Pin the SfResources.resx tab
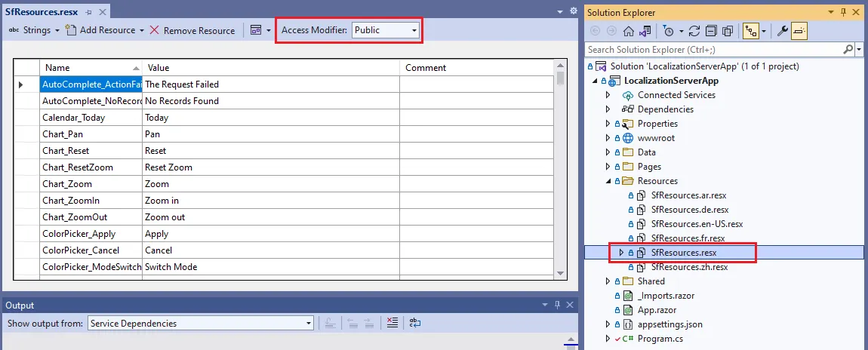The image size is (868, 350). coord(88,12)
